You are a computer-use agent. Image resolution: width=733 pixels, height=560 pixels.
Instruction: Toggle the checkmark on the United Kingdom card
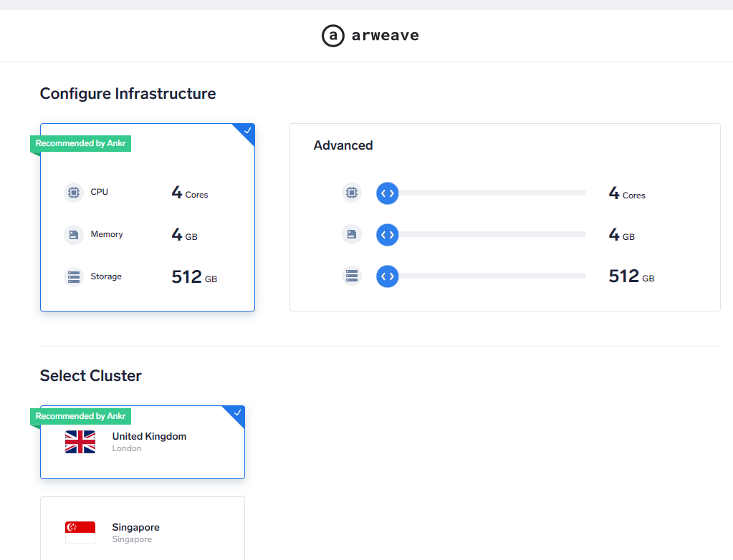(x=237, y=413)
